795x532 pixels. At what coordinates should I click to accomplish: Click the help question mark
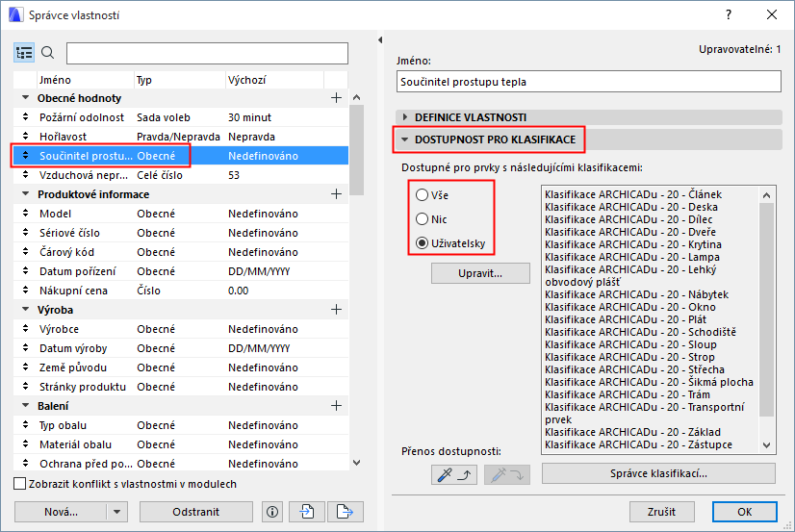pos(729,14)
